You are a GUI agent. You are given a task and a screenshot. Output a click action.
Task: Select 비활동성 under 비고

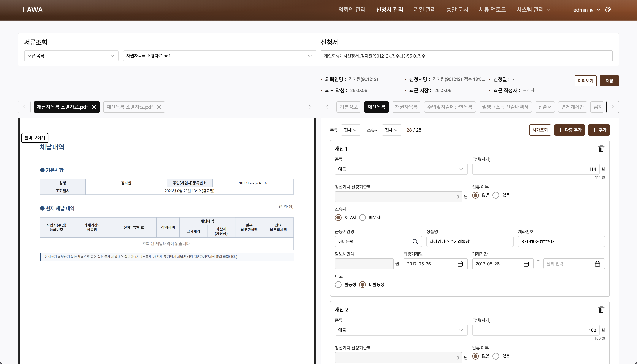pos(362,284)
